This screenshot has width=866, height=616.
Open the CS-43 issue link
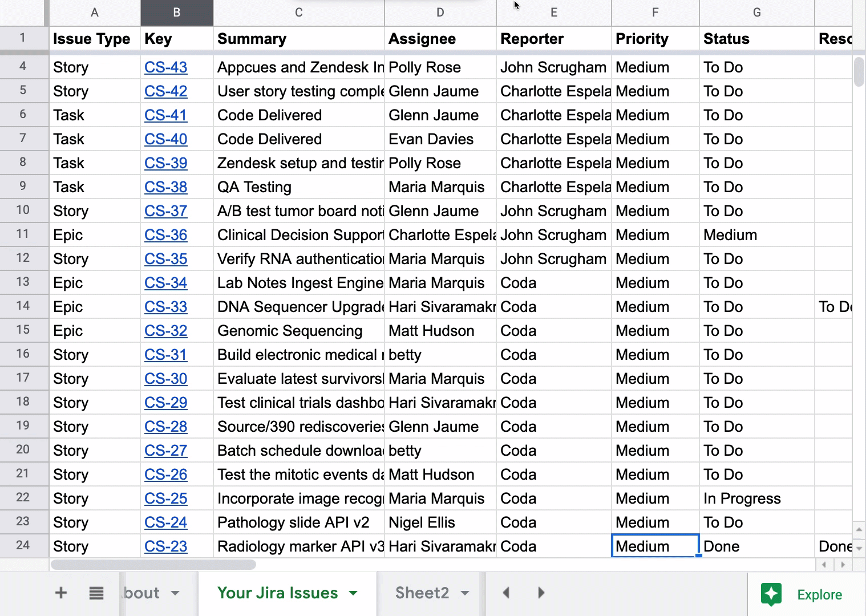(x=165, y=67)
